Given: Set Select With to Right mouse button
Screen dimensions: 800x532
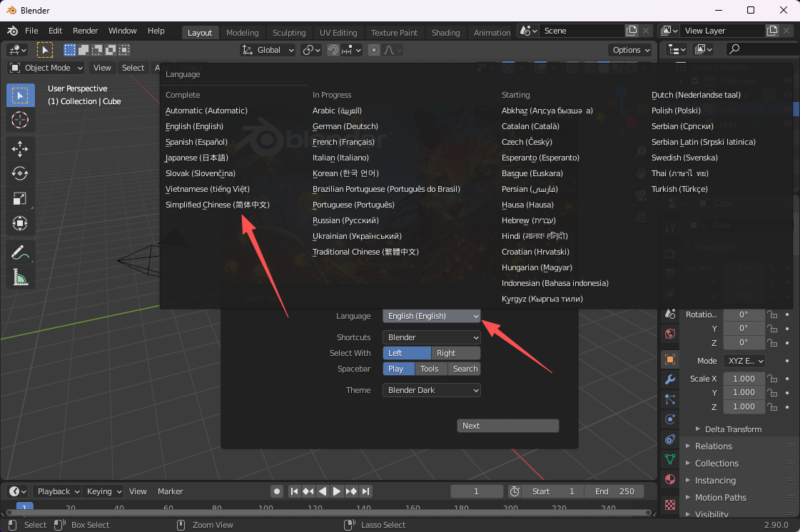Looking at the screenshot, I should pyautogui.click(x=455, y=353).
